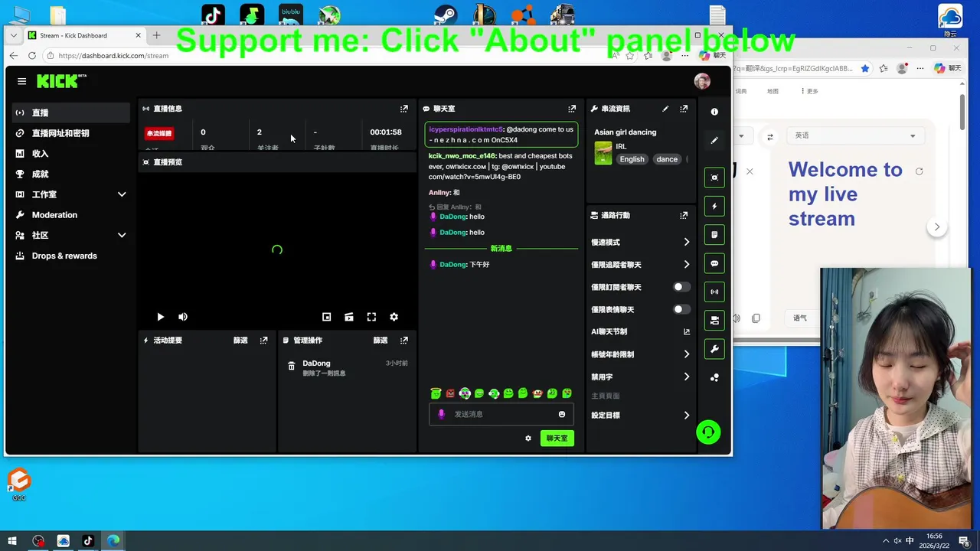Open the Steam desktop shortcut
Viewport: 980px width, 551px height.
(x=446, y=15)
